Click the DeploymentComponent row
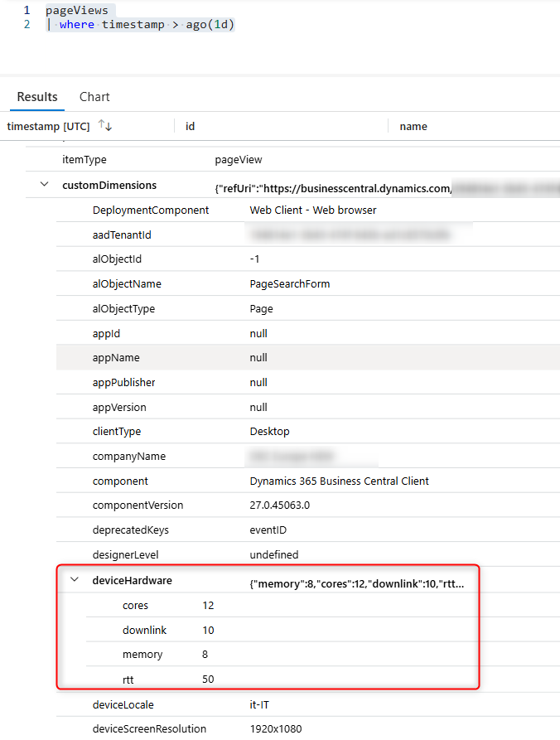This screenshot has width=560, height=740. (151, 210)
